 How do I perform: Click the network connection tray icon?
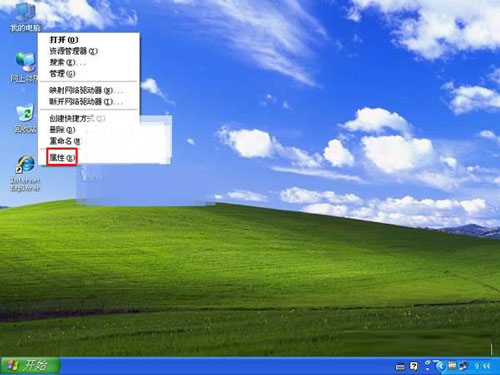[x=463, y=366]
